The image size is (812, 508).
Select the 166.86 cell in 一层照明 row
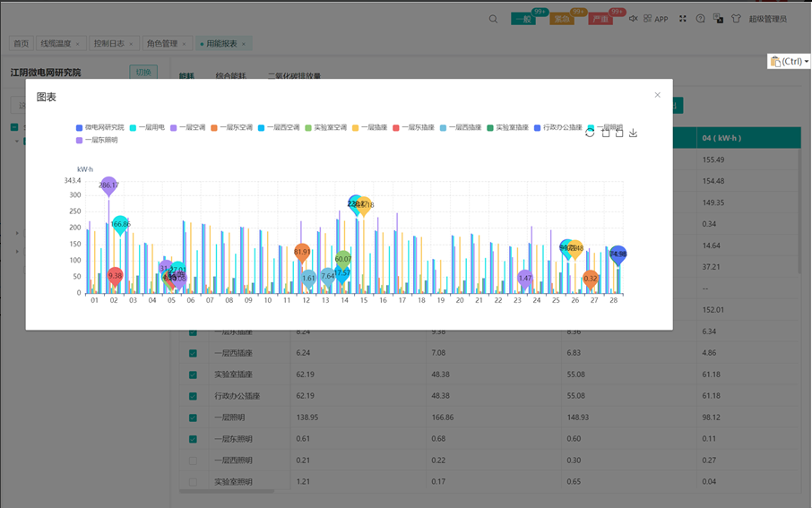[442, 418]
